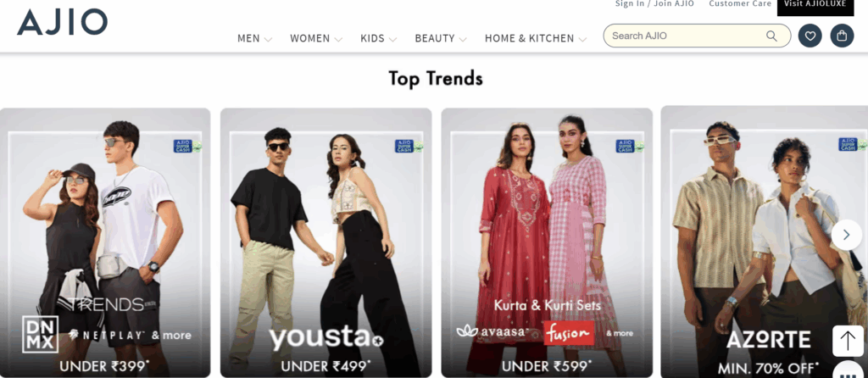Viewport: 868px width, 378px height.
Task: Open the Yousta Under ₹499 banner
Action: click(325, 242)
